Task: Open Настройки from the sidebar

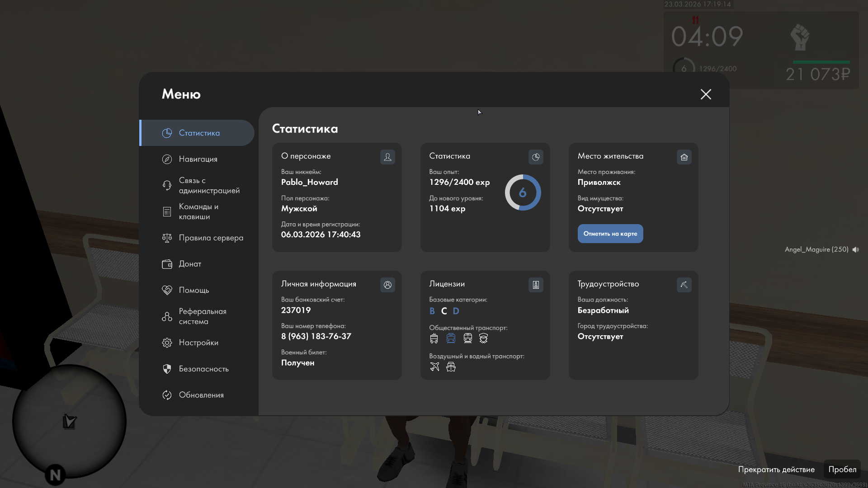Action: [x=198, y=343]
